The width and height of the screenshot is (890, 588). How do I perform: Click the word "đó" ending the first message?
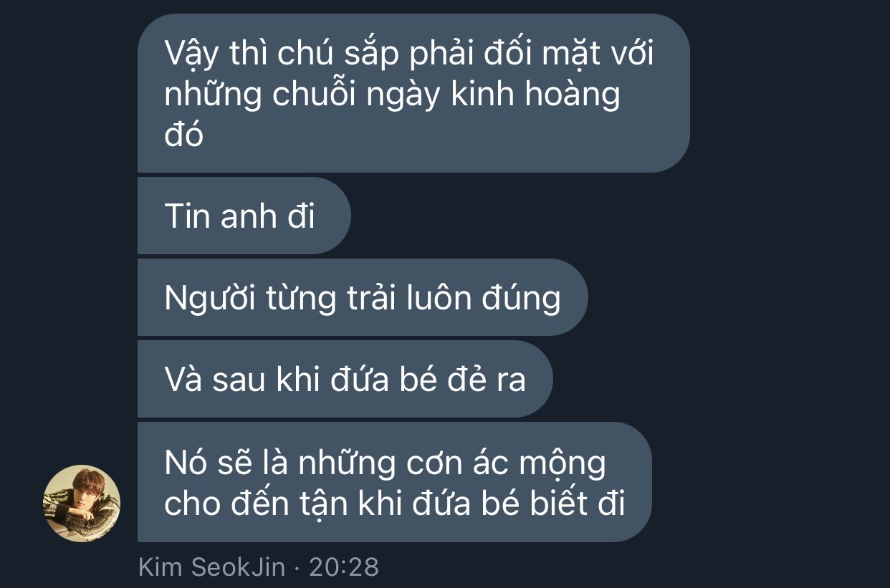coord(184,134)
